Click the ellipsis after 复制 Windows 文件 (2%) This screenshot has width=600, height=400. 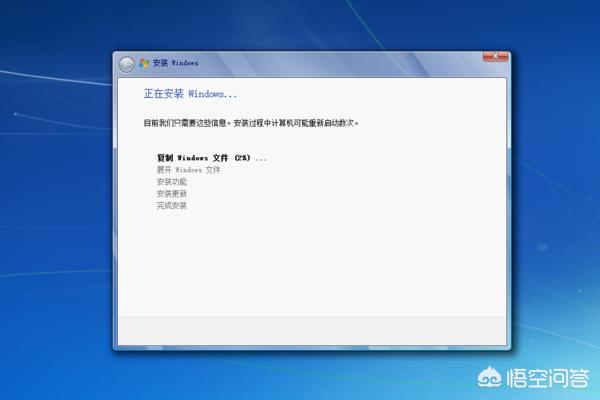[261, 159]
